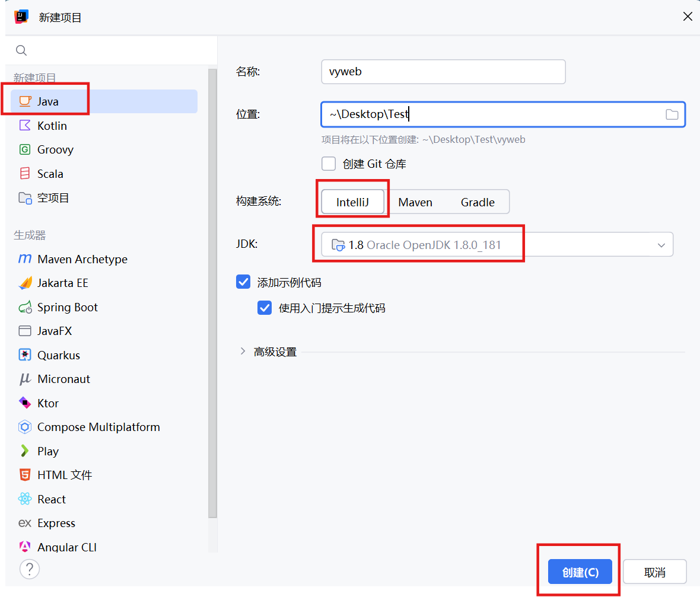The height and width of the screenshot is (597, 700).
Task: Click the React icon
Action: coord(25,499)
